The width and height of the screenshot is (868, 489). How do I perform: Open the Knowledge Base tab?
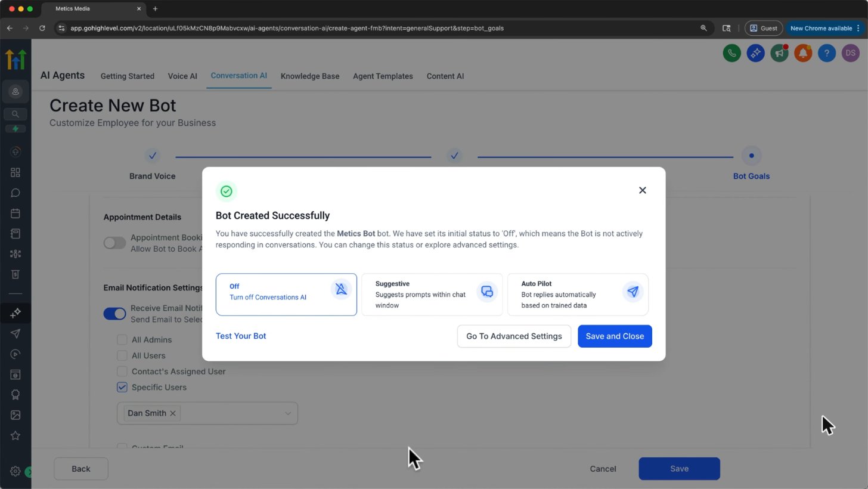point(310,76)
